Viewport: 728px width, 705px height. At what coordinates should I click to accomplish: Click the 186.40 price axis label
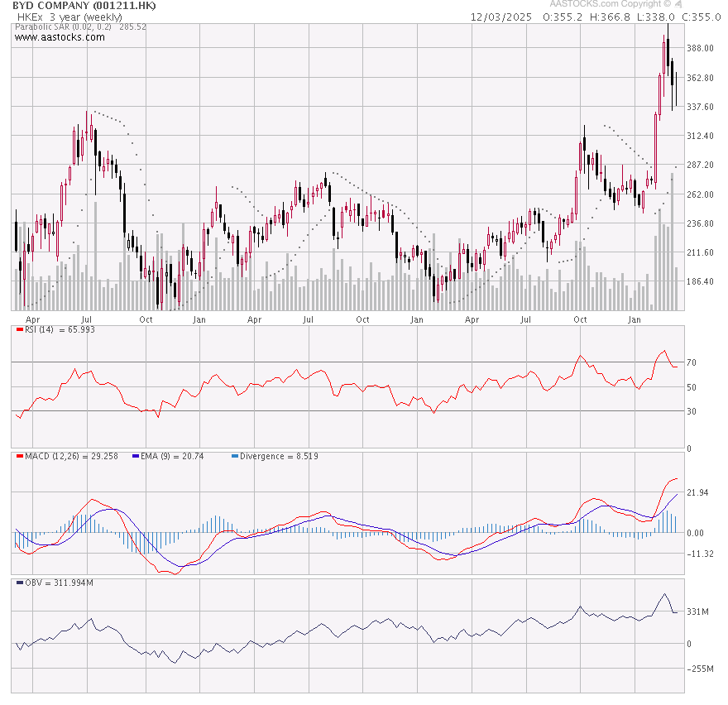pyautogui.click(x=700, y=282)
